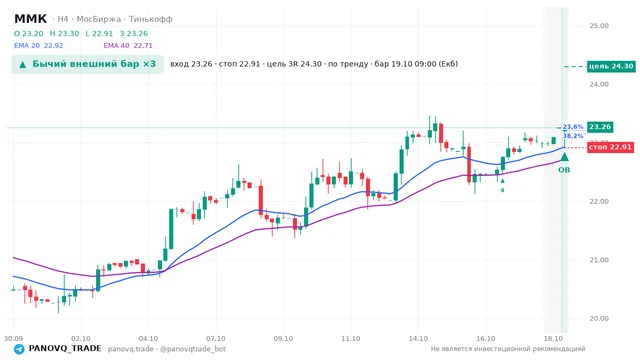Click the red 'стоп 22.91' price label
The width and height of the screenshot is (640, 360).
click(610, 147)
